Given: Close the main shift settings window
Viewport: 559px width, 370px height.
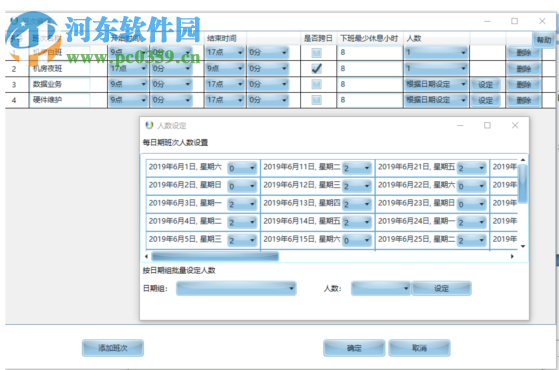Looking at the screenshot, I should 542,21.
